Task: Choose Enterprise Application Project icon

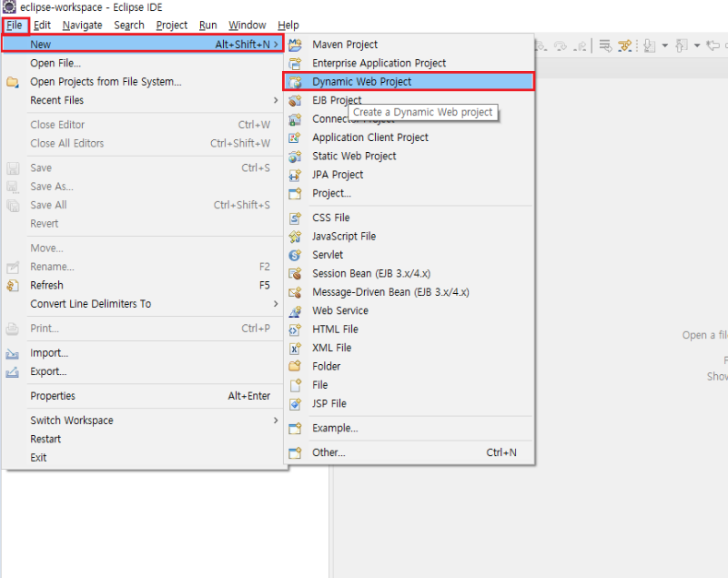Action: click(x=295, y=63)
